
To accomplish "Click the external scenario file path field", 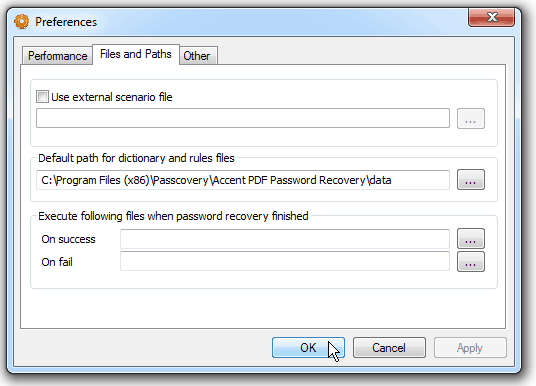I will 243,118.
